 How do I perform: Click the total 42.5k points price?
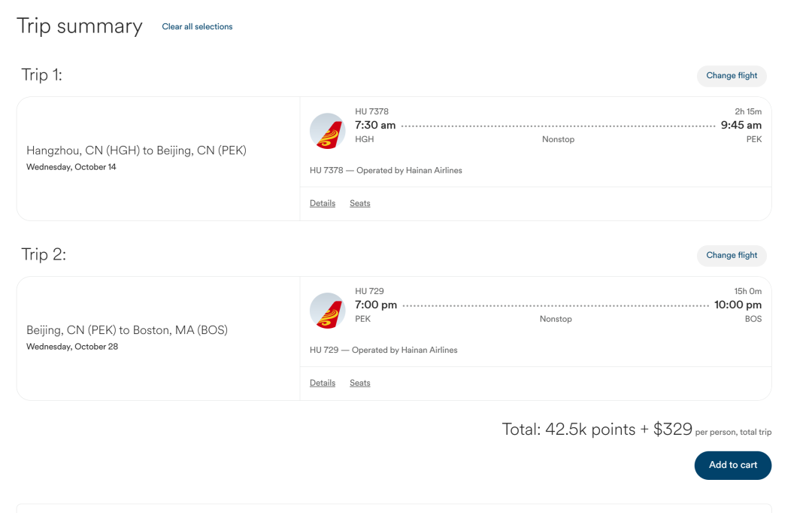[x=597, y=429]
